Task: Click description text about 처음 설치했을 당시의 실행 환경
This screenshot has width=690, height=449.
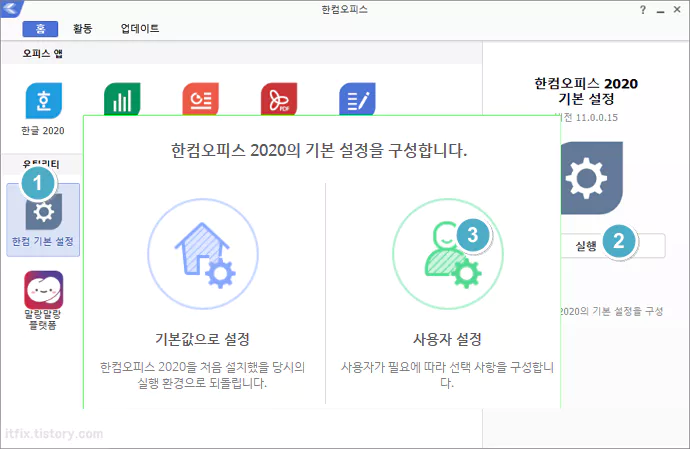Action: pos(202,375)
